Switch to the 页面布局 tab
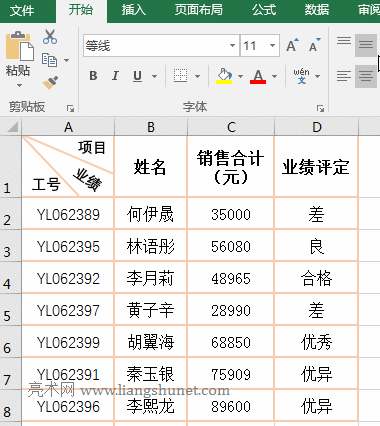The height and width of the screenshot is (426, 380). [x=199, y=10]
